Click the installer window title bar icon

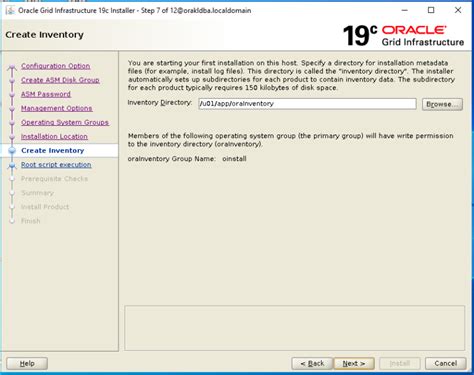click(x=10, y=10)
